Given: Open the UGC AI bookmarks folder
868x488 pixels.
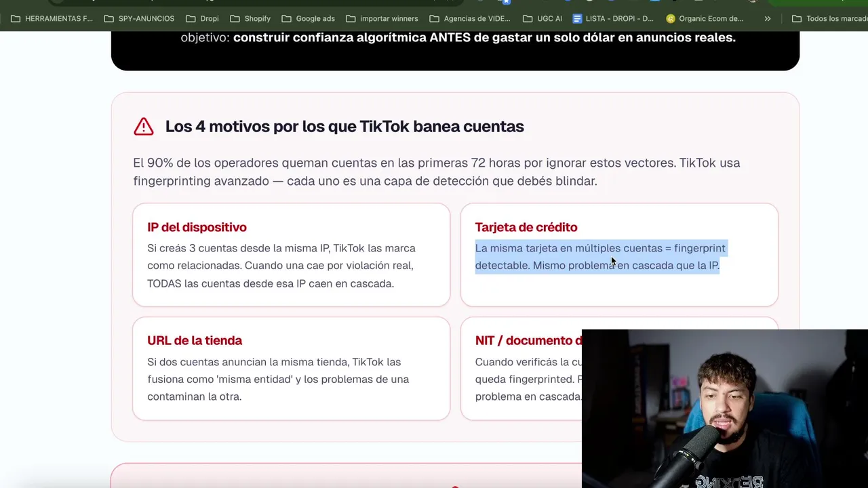Looking at the screenshot, I should tap(542, 18).
